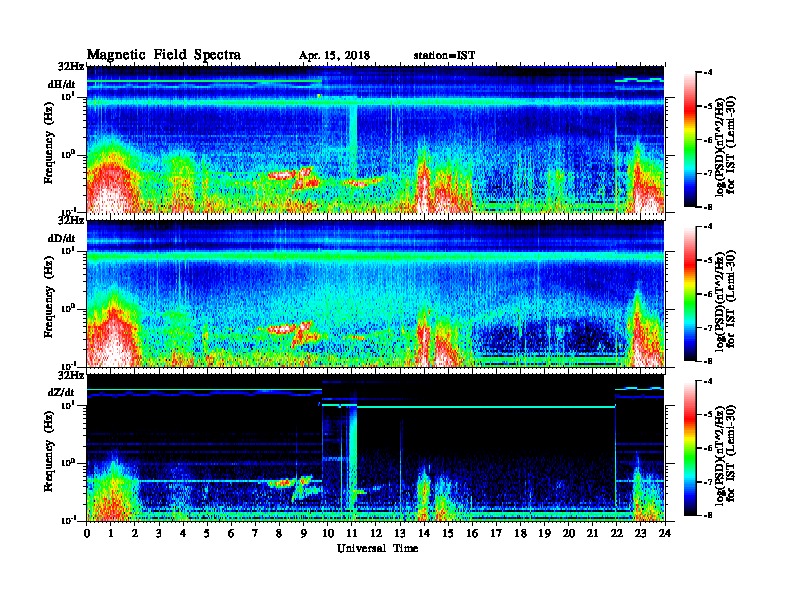The image size is (792, 612).
Task: Click the hour "22" tick label on time axis
Action: point(617,534)
